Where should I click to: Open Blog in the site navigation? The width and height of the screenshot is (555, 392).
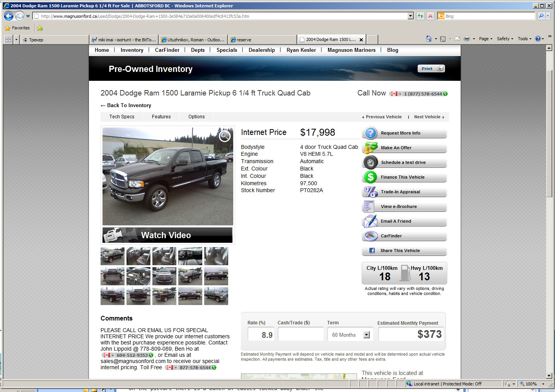393,50
